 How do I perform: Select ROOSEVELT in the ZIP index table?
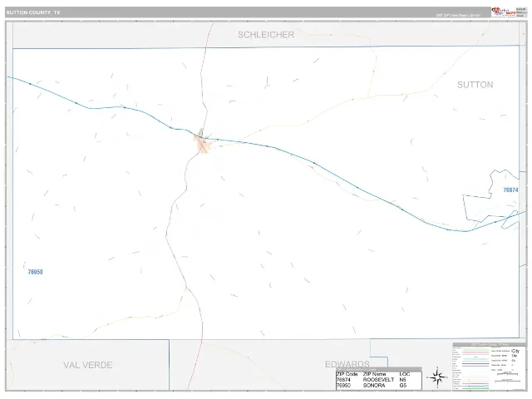pos(379,380)
